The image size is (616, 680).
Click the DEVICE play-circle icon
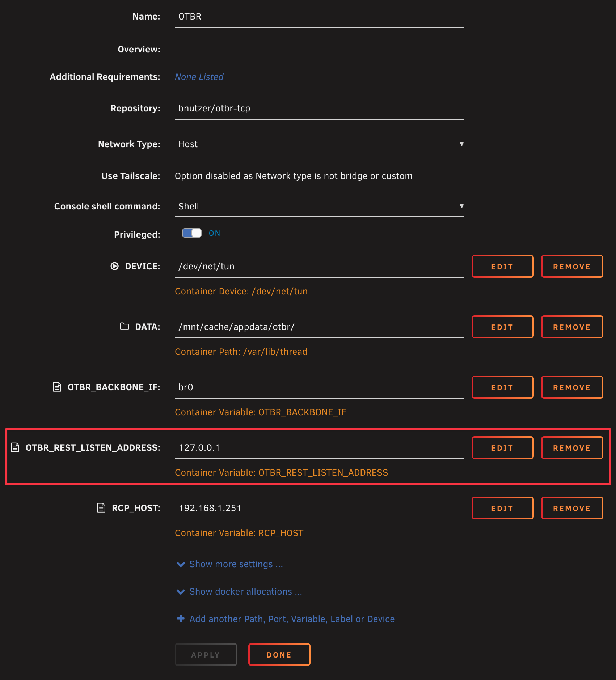114,266
